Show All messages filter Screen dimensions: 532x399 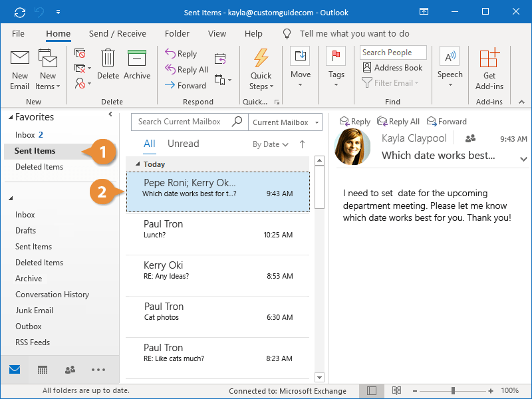[x=149, y=144]
